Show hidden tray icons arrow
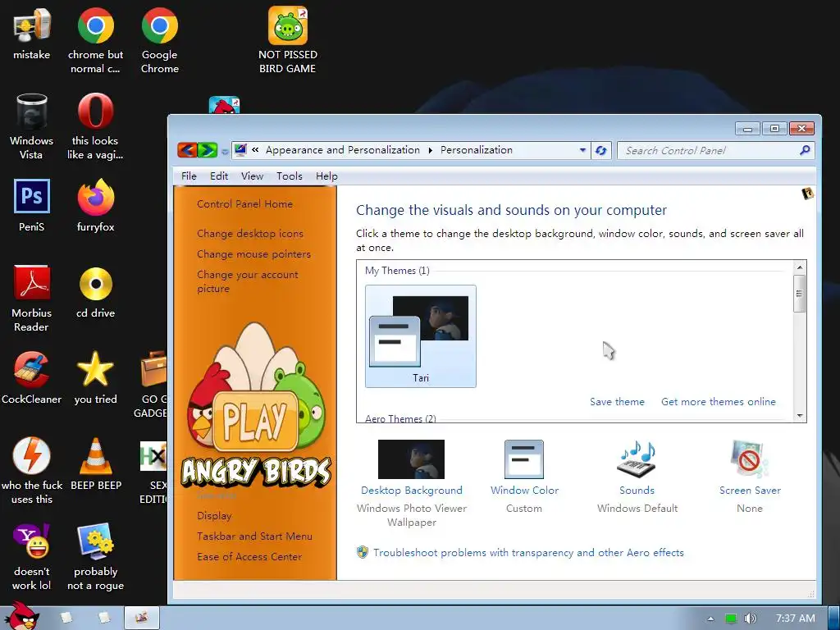Image resolution: width=840 pixels, height=630 pixels. [710, 619]
